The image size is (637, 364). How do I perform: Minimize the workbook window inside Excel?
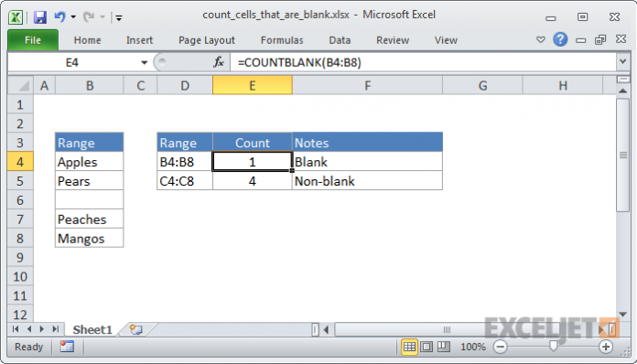pos(581,40)
